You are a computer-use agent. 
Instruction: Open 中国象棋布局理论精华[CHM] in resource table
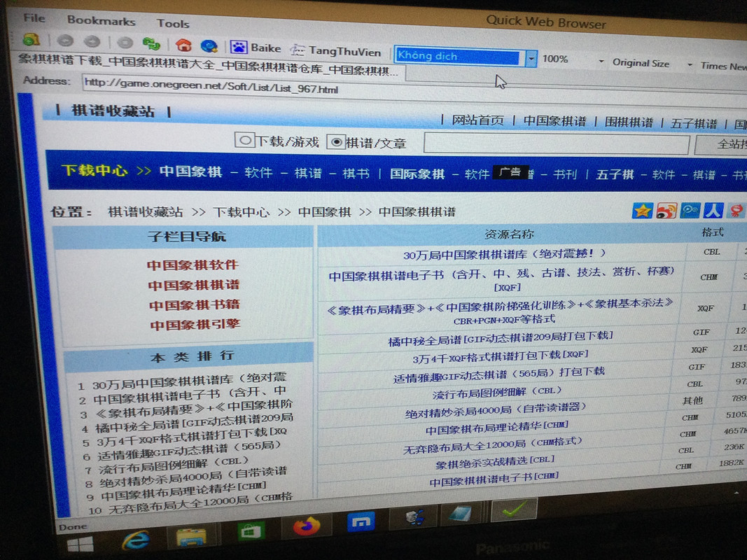pos(496,428)
